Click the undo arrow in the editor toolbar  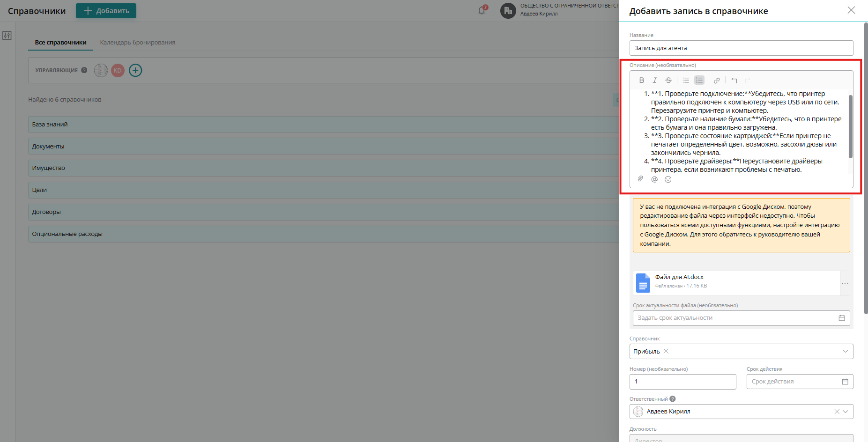pyautogui.click(x=734, y=81)
